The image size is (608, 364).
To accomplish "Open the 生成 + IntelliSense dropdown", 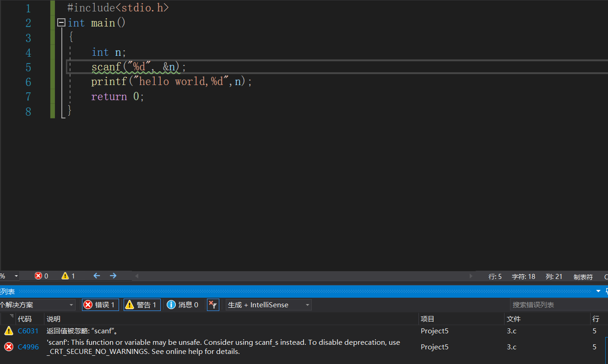I will pos(269,305).
